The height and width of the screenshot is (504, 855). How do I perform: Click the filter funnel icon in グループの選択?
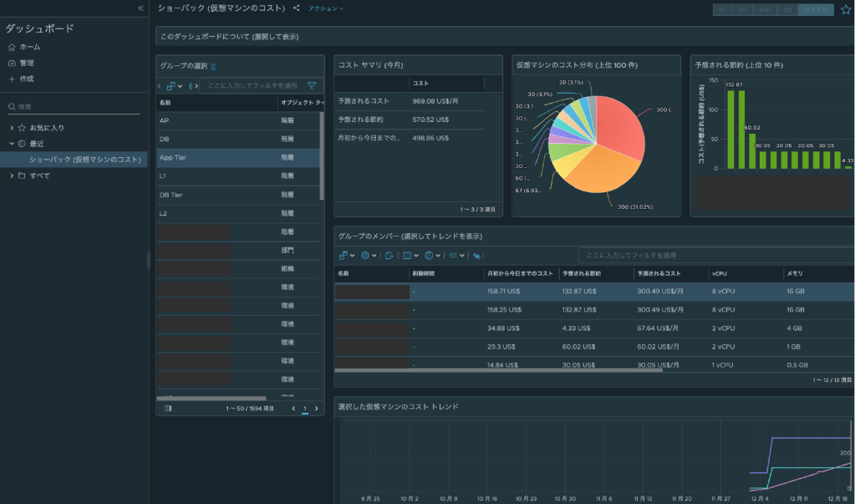coord(312,85)
